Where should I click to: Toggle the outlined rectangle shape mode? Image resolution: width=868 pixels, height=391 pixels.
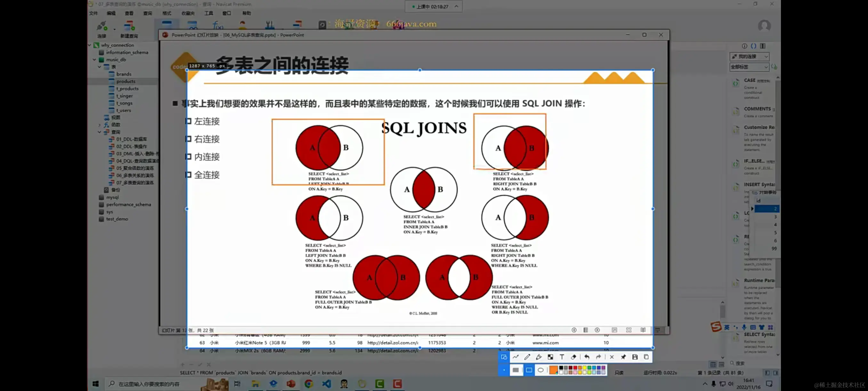click(x=529, y=370)
